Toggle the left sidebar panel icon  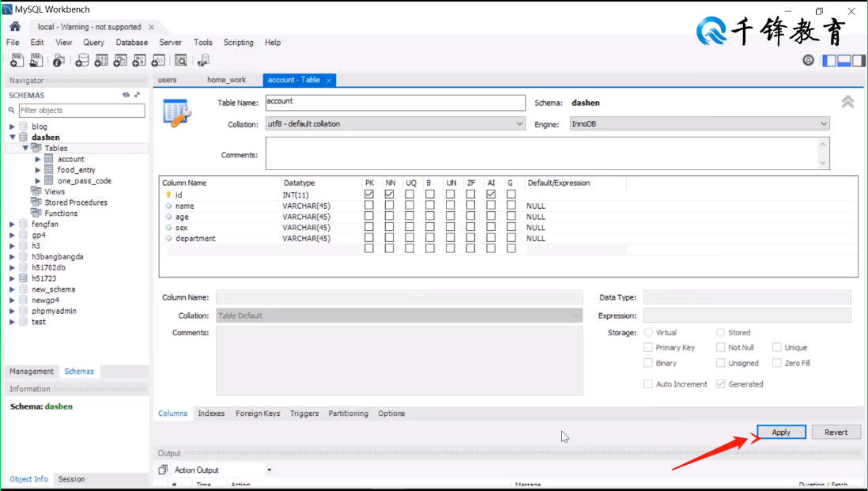[829, 60]
